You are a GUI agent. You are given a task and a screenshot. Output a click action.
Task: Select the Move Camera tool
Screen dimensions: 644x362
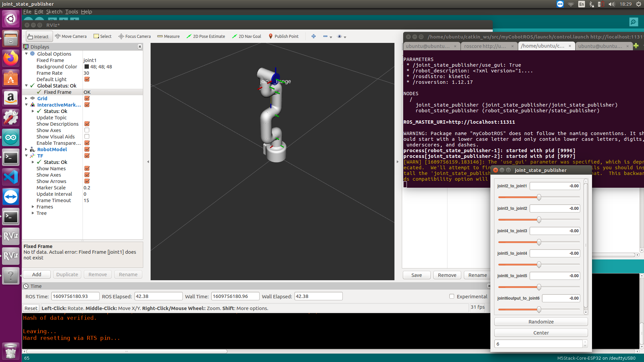71,36
